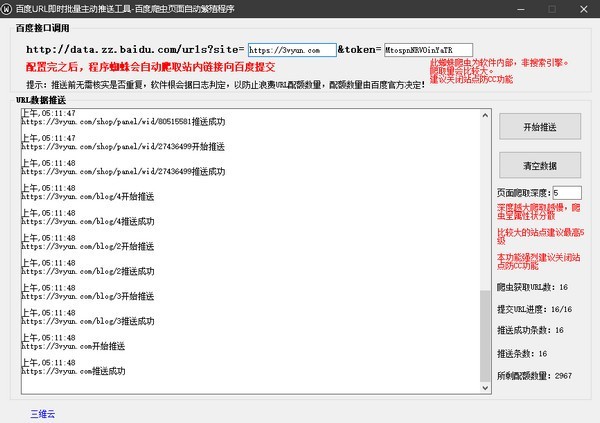Click the 开始推送 button
This screenshot has width=600, height=423.
click(540, 126)
